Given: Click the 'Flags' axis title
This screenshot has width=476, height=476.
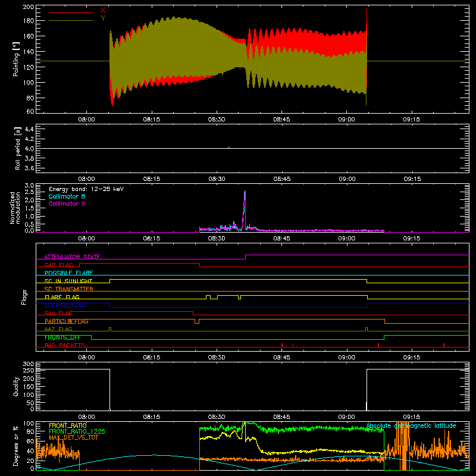Looking at the screenshot, I should 24,297.
